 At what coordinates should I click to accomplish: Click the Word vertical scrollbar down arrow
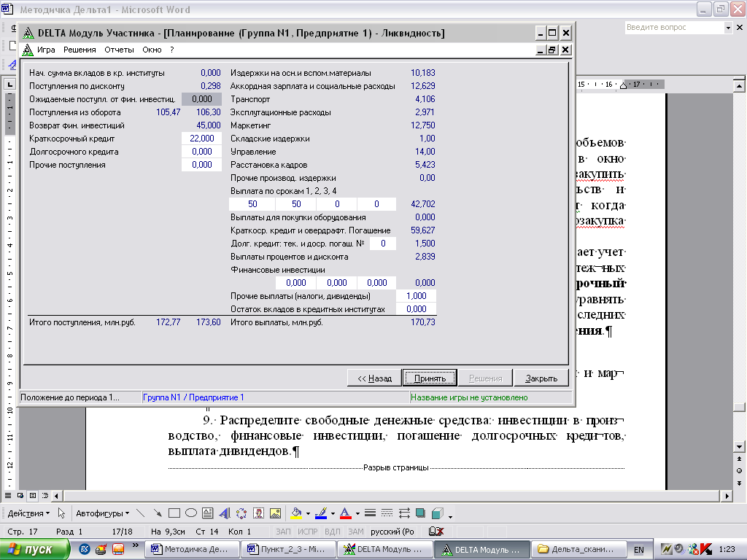point(739,447)
